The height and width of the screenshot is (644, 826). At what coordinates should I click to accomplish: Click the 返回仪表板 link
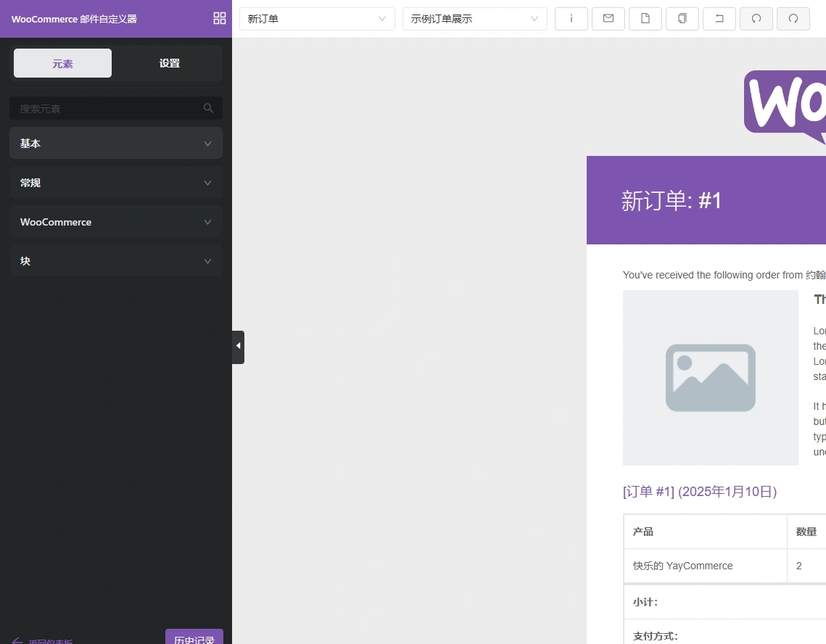44,640
